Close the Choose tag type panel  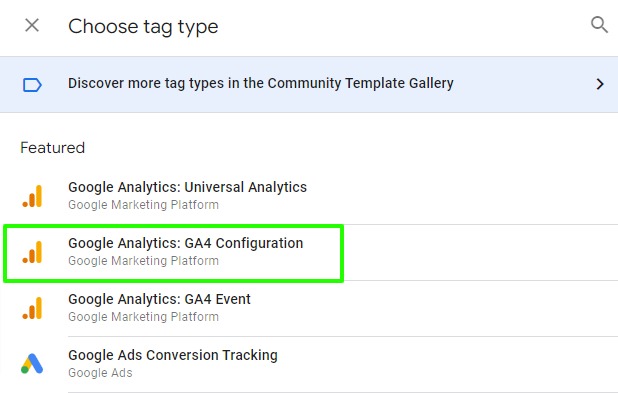32,26
